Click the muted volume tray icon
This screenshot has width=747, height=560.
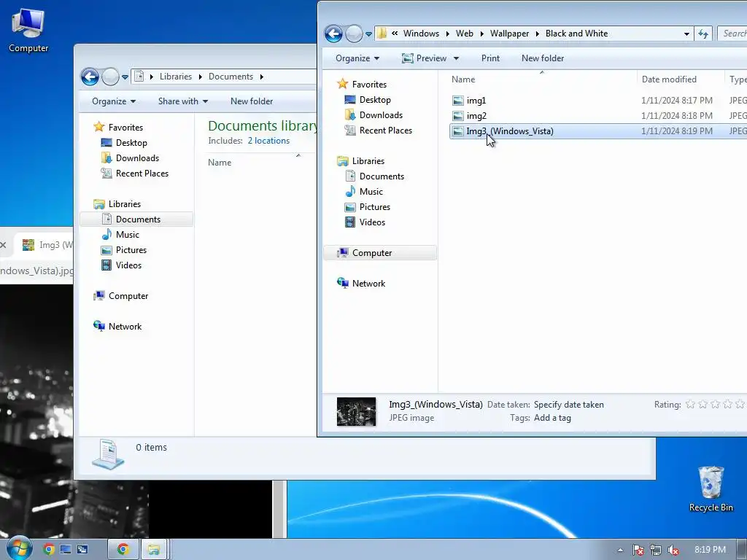[673, 550]
